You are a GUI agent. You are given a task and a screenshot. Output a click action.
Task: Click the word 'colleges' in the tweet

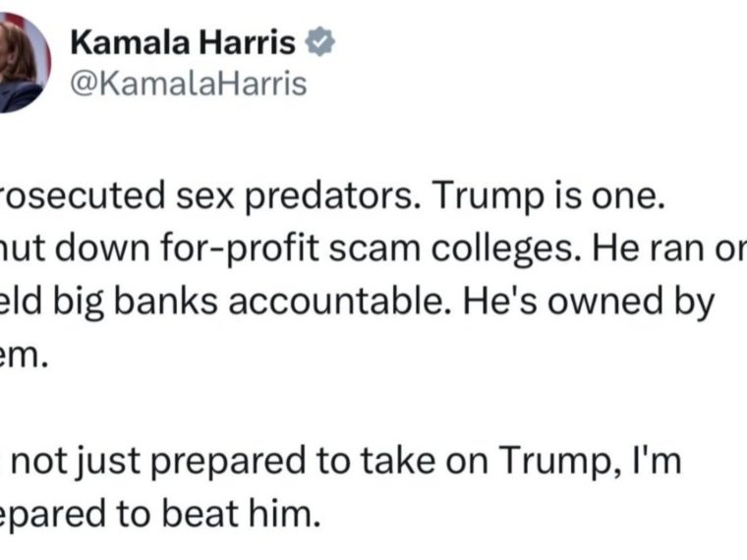pyautogui.click(x=506, y=250)
